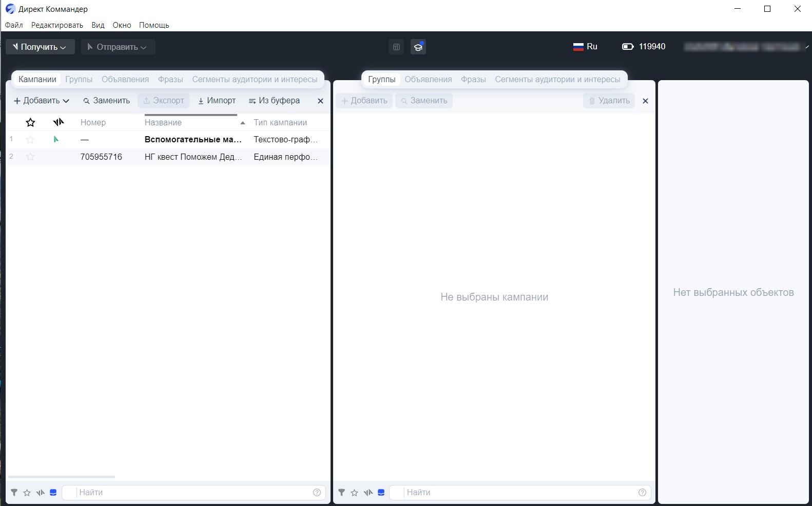Click the filter funnel icon in campaigns panel
Screen dimensions: 812x506
pos(14,492)
